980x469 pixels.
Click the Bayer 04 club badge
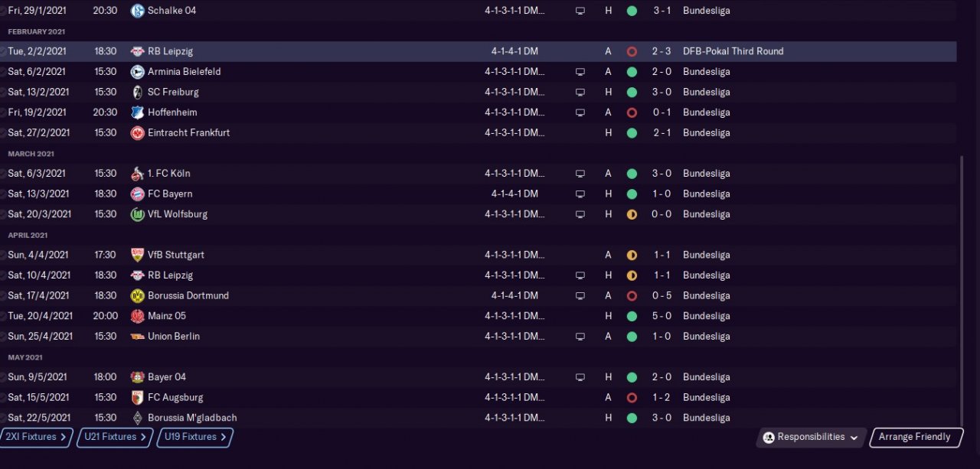(x=138, y=377)
